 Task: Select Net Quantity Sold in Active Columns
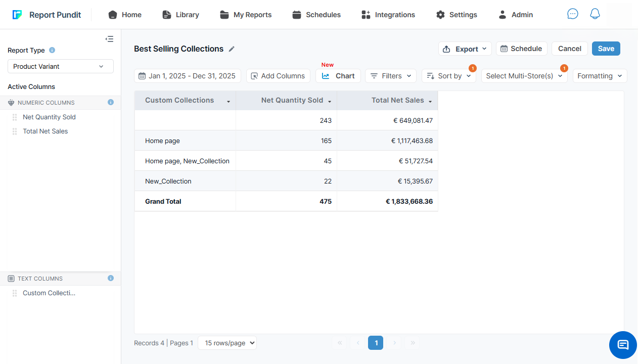[x=49, y=117]
